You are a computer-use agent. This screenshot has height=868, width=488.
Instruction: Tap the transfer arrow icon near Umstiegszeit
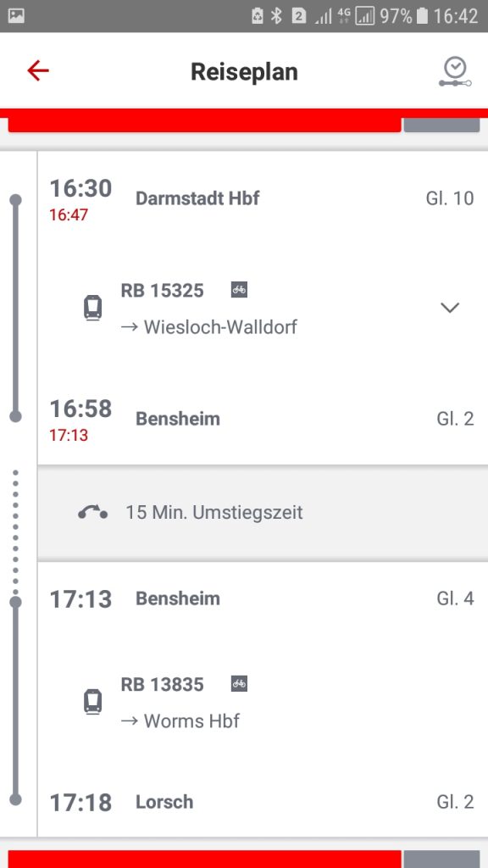(92, 512)
